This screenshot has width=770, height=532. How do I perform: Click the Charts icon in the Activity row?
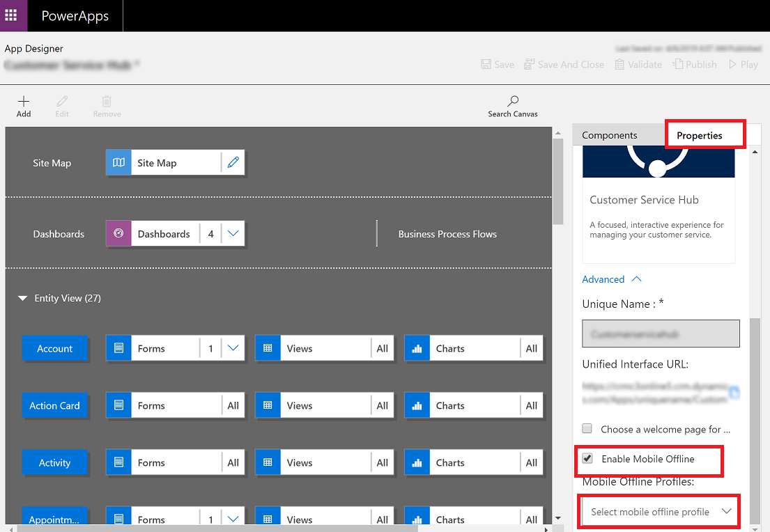click(x=417, y=462)
